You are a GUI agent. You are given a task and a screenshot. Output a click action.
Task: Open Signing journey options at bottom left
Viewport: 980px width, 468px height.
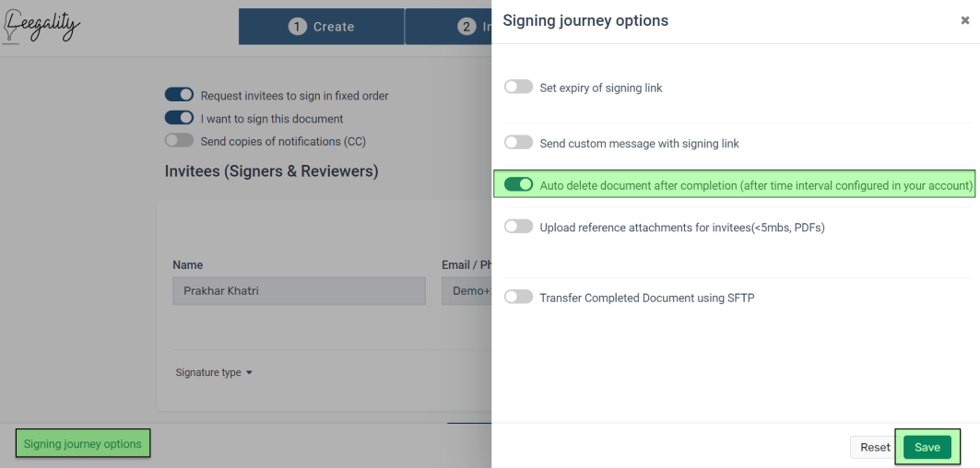82,444
